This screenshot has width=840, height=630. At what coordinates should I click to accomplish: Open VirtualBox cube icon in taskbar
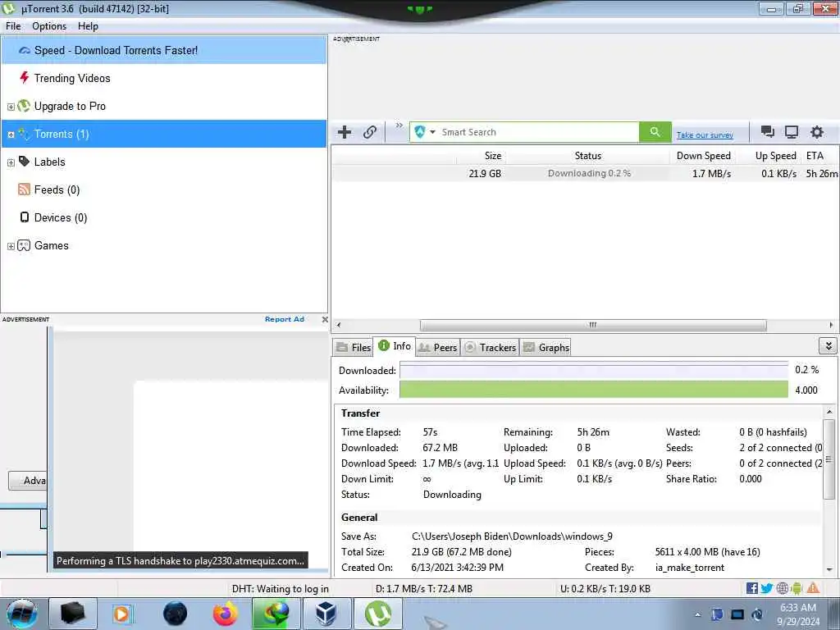pyautogui.click(x=326, y=614)
